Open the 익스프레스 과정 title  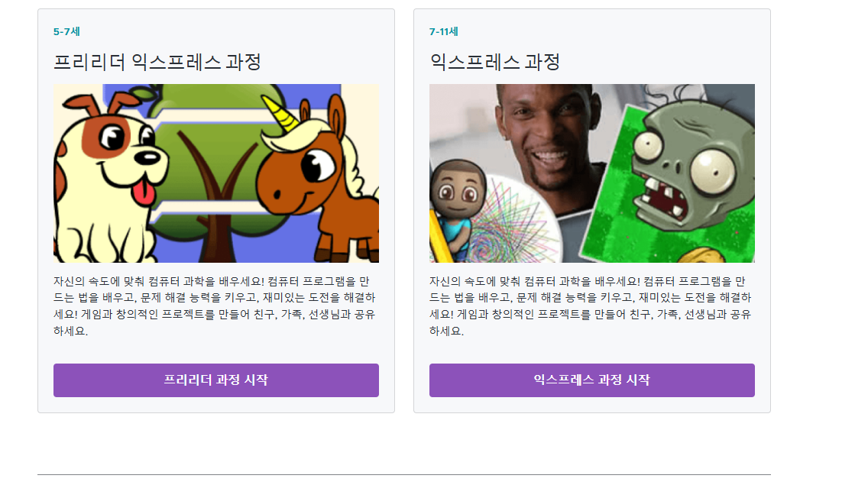coord(495,61)
